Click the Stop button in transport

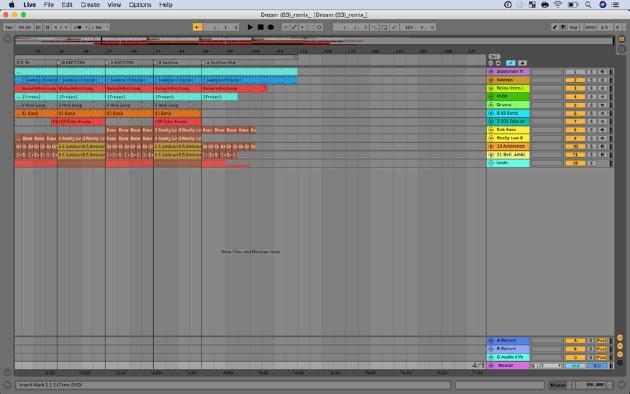coord(260,27)
